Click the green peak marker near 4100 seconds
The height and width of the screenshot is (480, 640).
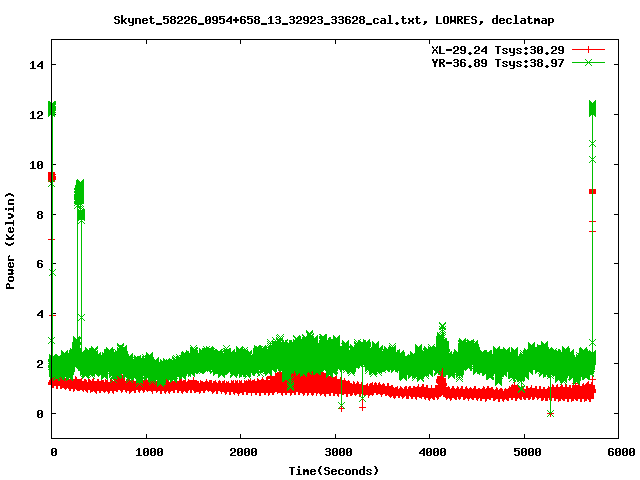[x=442, y=327]
